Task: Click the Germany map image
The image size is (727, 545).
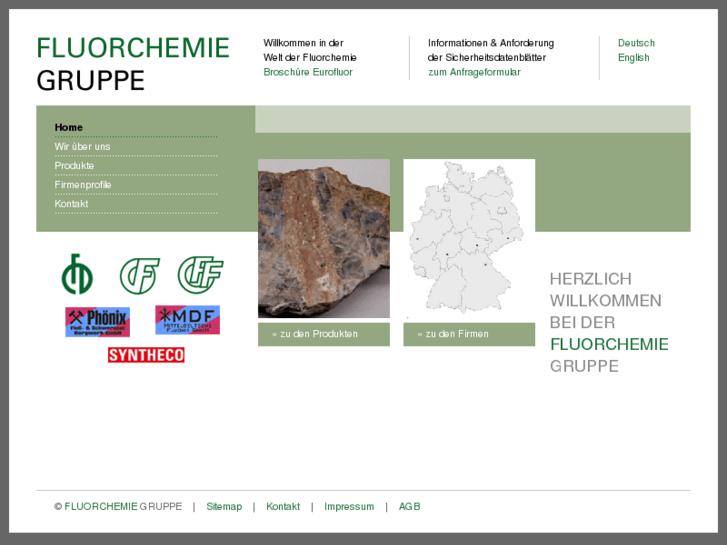Action: pos(469,238)
